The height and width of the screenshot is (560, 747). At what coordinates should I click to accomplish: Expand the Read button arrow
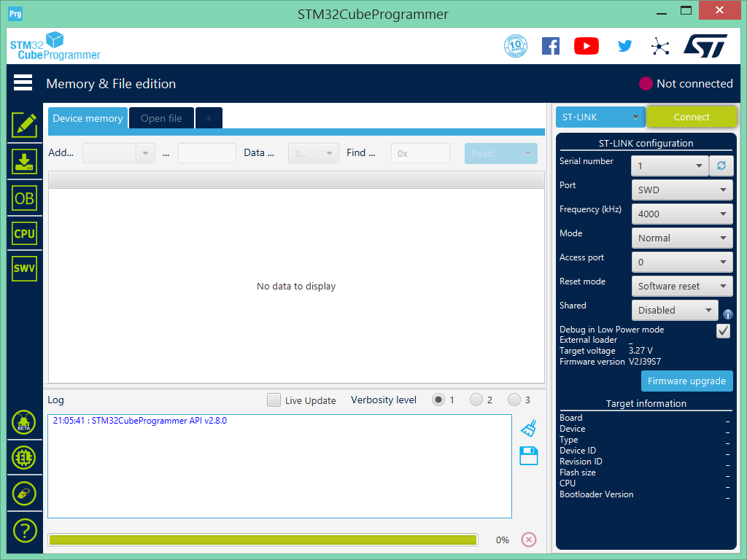527,153
